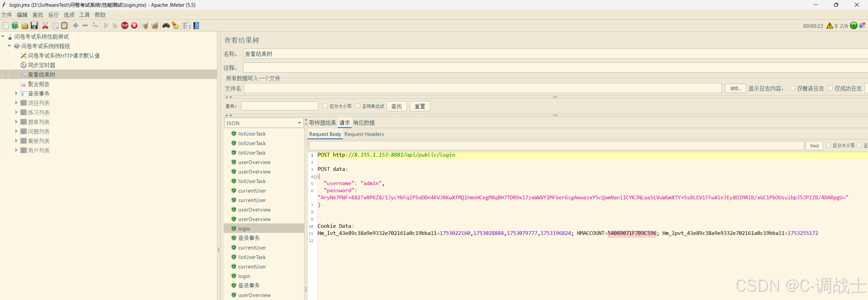Viewport: 868px width, 300px height.
Task: Click the Toggle enable/disable icon
Action: point(95,26)
